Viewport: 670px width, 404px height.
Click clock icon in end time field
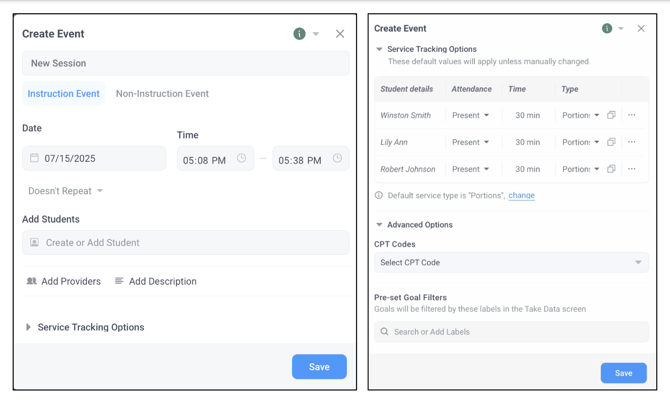pos(337,159)
